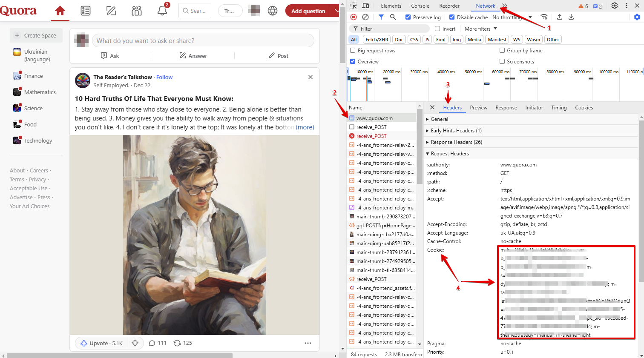Viewport: 644px width, 358px height.
Task: Click the Quora Home icon
Action: pyautogui.click(x=60, y=11)
